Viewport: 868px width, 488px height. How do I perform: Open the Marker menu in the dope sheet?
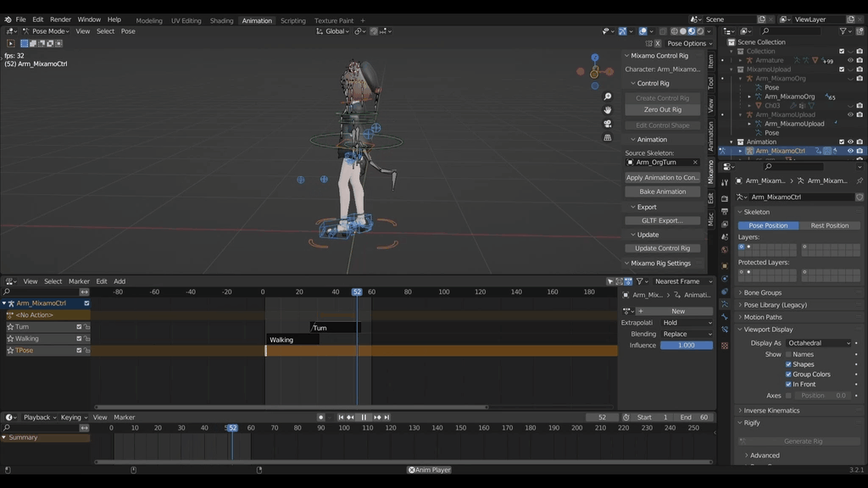78,280
